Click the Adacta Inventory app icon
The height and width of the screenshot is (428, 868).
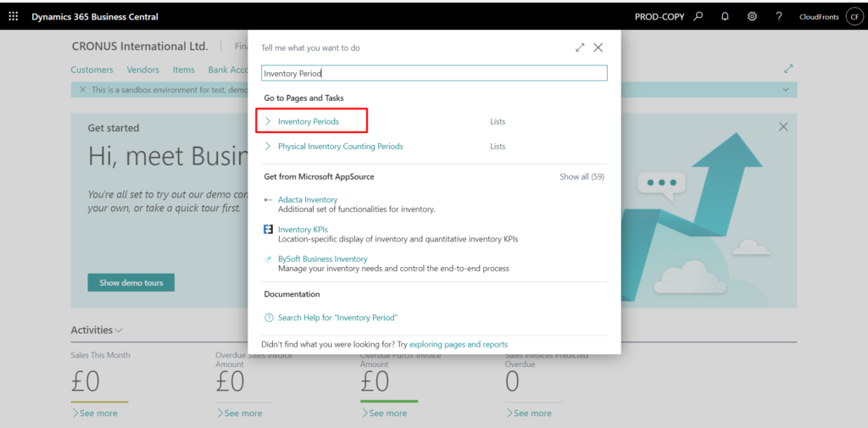(269, 199)
